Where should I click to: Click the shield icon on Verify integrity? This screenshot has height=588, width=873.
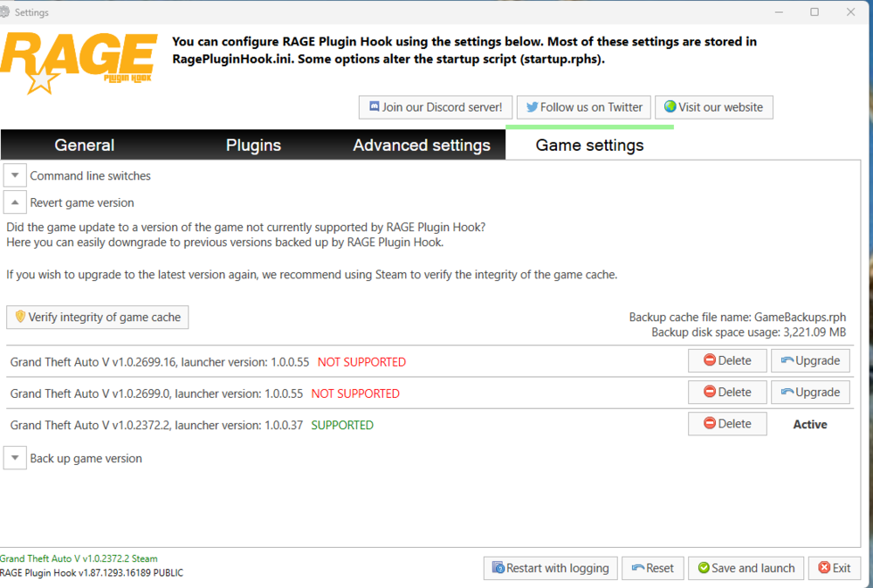[x=20, y=317]
